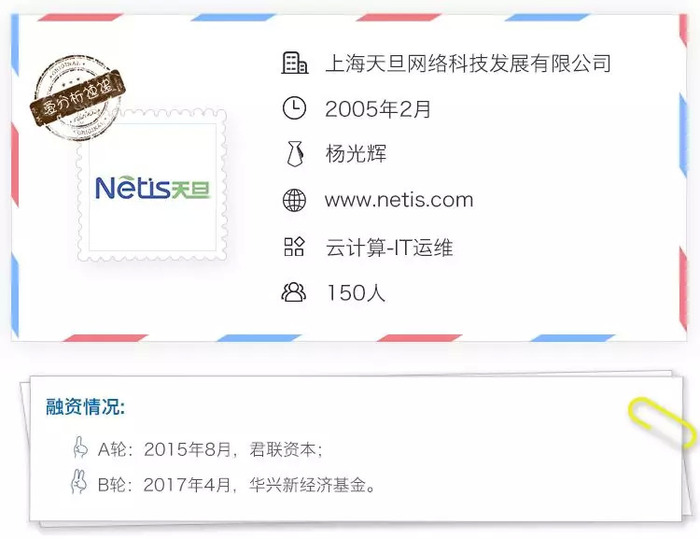This screenshot has height=539, width=700.
Task: Click the yellow paperclip icon
Action: pos(661,422)
